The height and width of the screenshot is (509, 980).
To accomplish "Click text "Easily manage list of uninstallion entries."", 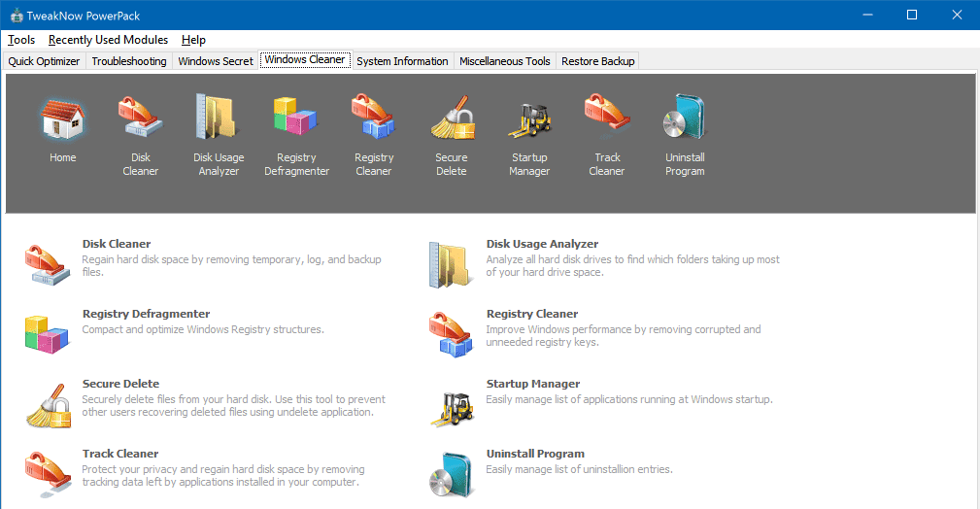I will coord(580,469).
